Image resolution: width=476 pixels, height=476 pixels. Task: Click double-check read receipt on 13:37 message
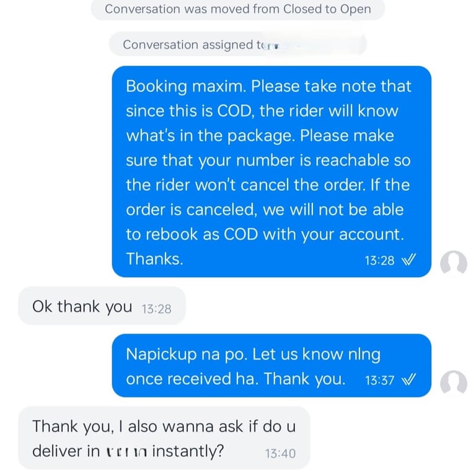[408, 379]
